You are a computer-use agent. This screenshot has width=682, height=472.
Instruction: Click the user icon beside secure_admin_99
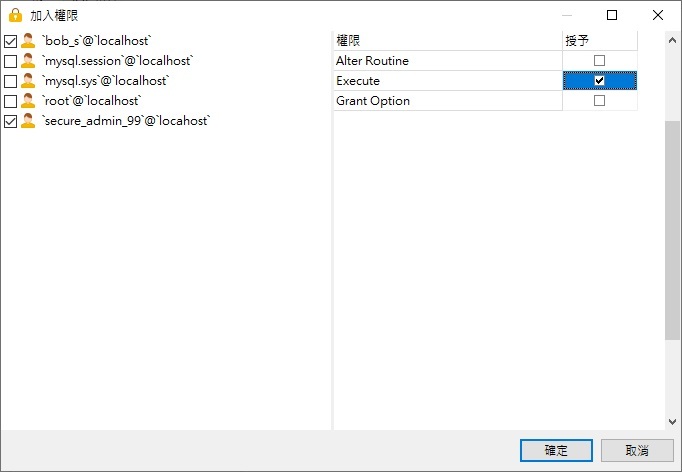click(28, 121)
